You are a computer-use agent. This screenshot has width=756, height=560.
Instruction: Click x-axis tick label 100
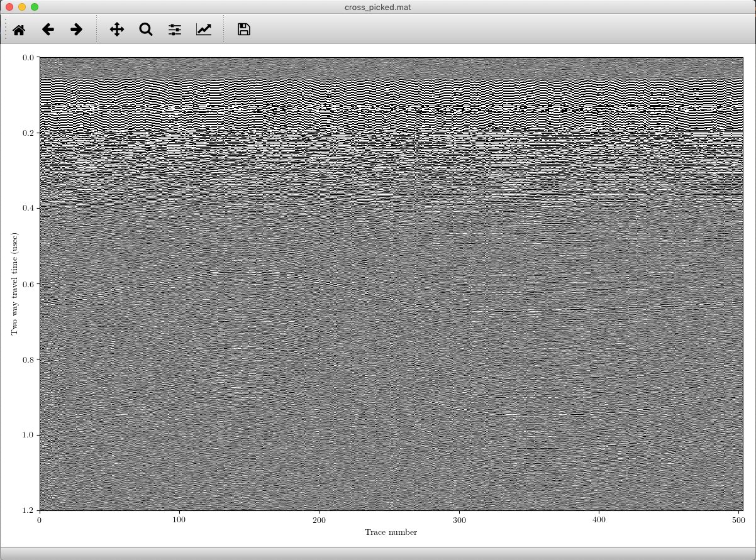pos(179,520)
